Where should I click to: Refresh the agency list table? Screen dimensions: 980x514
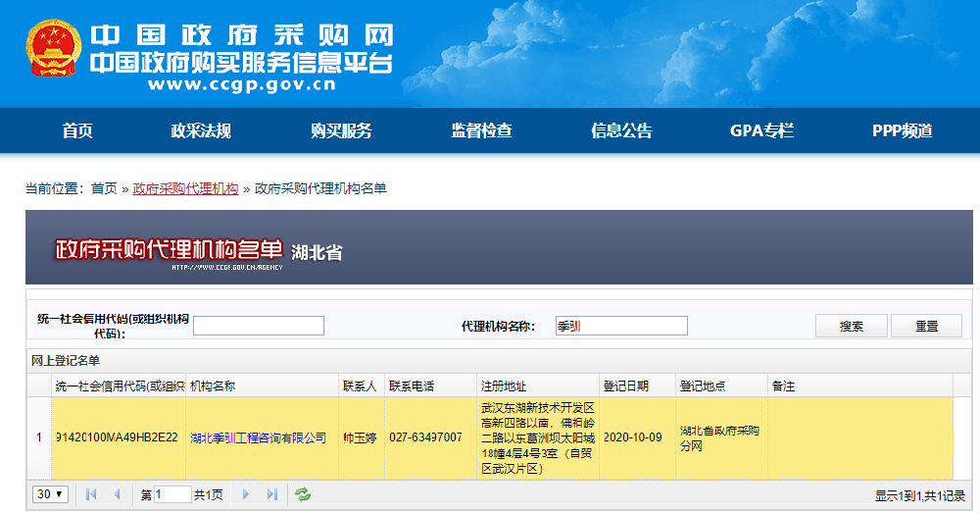(303, 494)
